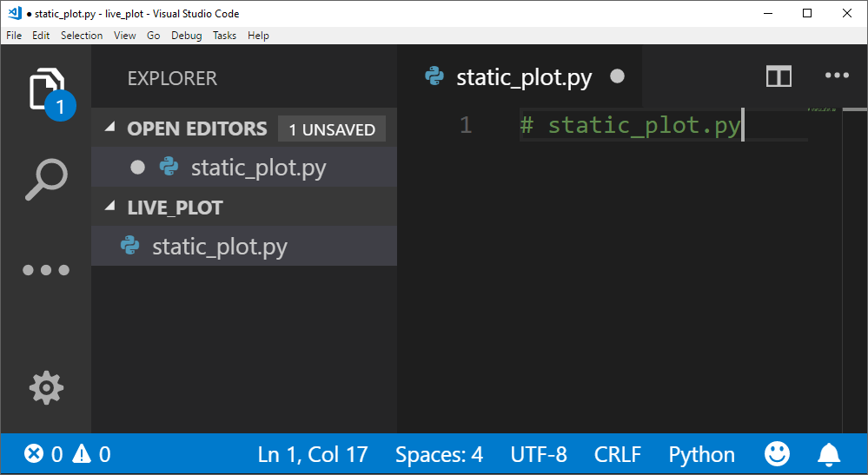Show additional views via activity bar ellipsis
The height and width of the screenshot is (475, 868).
(x=46, y=270)
